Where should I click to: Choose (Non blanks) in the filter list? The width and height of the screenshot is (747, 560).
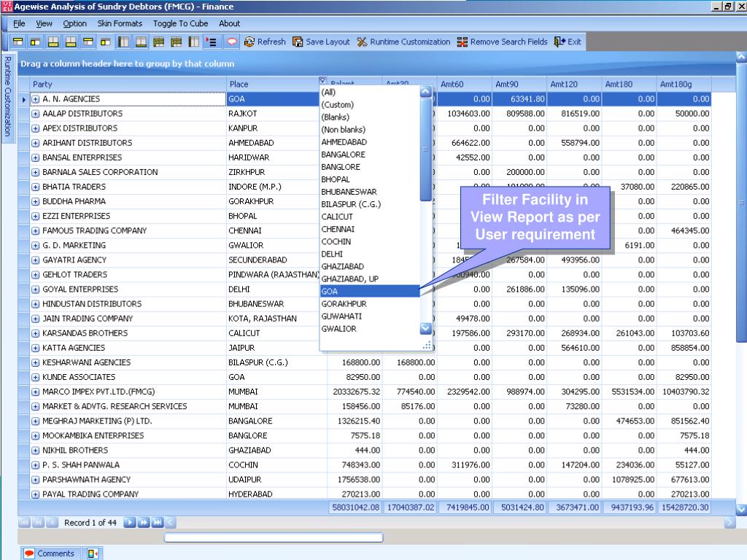pyautogui.click(x=370, y=130)
